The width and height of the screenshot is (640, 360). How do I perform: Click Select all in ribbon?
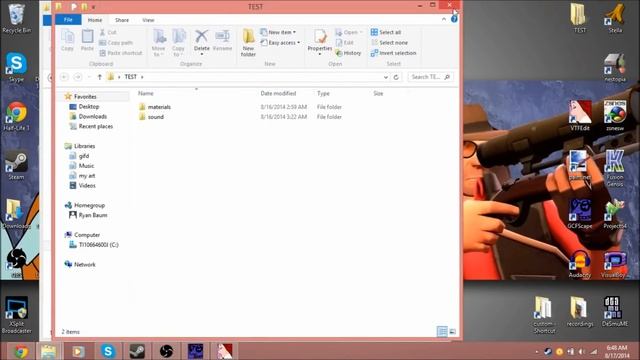pyautogui.click(x=386, y=32)
